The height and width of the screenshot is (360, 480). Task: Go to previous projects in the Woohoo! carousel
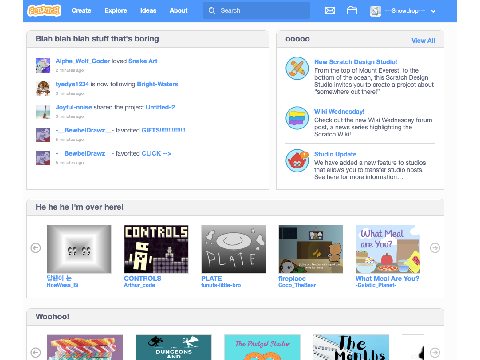(36, 352)
